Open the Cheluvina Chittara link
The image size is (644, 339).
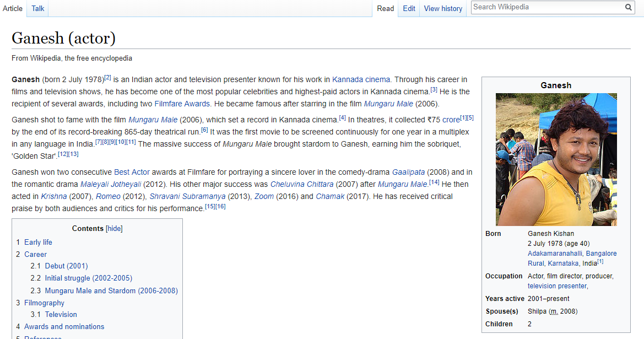(x=302, y=184)
